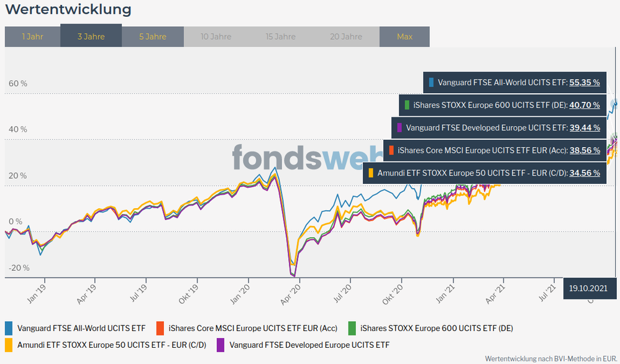The height and width of the screenshot is (364, 620).
Task: Click blue Vanguard FTSE All-World legend swatch
Action: [9, 328]
